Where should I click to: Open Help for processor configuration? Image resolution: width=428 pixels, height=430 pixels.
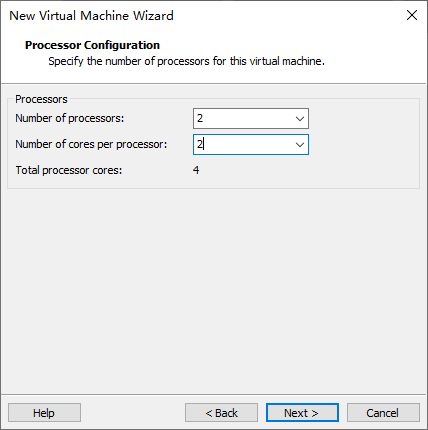(x=44, y=413)
